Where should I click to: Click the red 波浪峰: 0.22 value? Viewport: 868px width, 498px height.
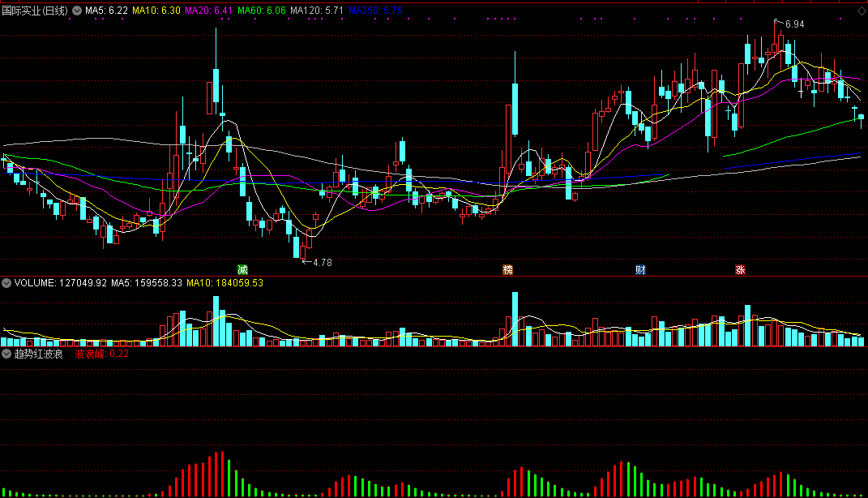tap(102, 354)
